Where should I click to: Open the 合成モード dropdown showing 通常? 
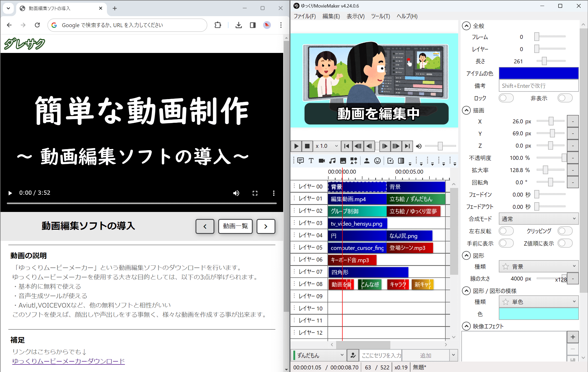pos(538,219)
